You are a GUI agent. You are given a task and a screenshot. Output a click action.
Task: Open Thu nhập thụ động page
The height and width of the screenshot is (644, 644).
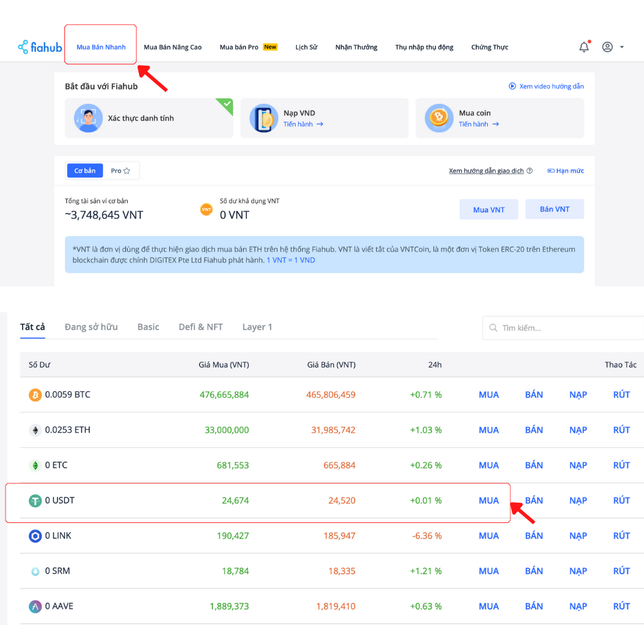tap(425, 47)
